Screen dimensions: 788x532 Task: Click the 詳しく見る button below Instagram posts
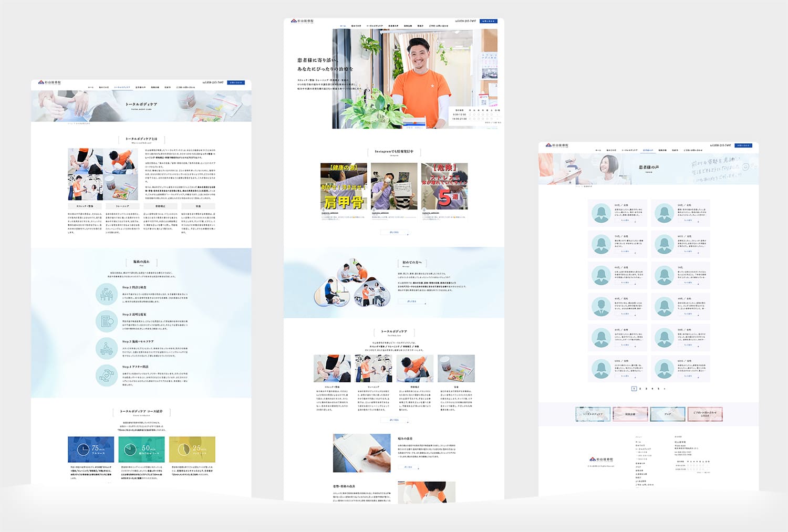[394, 232]
